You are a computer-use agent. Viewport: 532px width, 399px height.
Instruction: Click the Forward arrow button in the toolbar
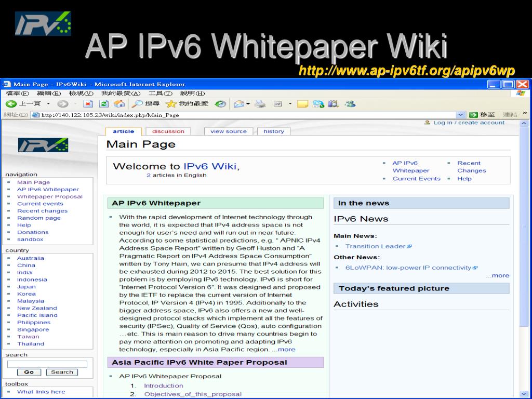click(x=62, y=104)
